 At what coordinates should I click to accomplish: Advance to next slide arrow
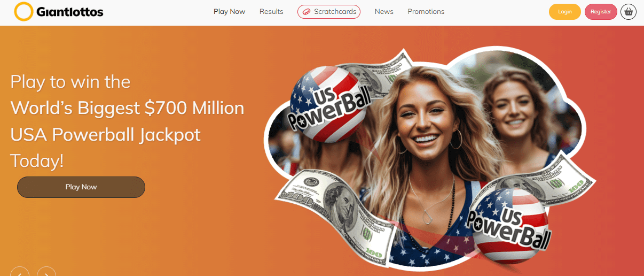[46, 272]
